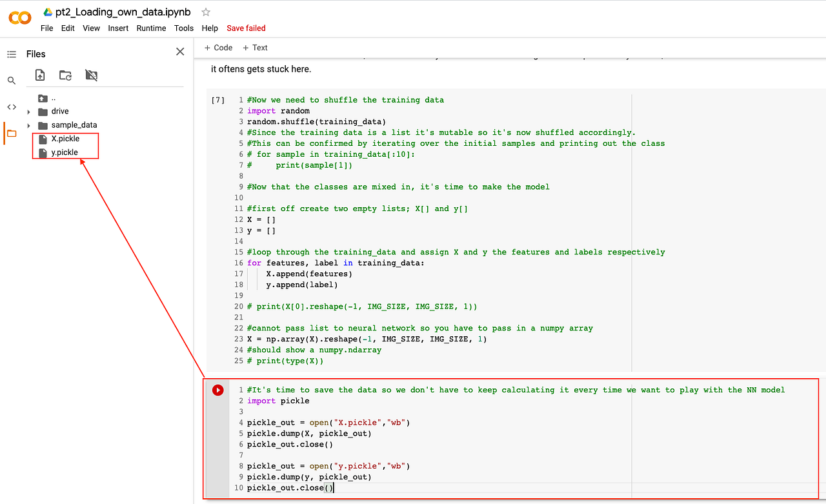Close the Files panel
The width and height of the screenshot is (826, 504).
point(180,52)
